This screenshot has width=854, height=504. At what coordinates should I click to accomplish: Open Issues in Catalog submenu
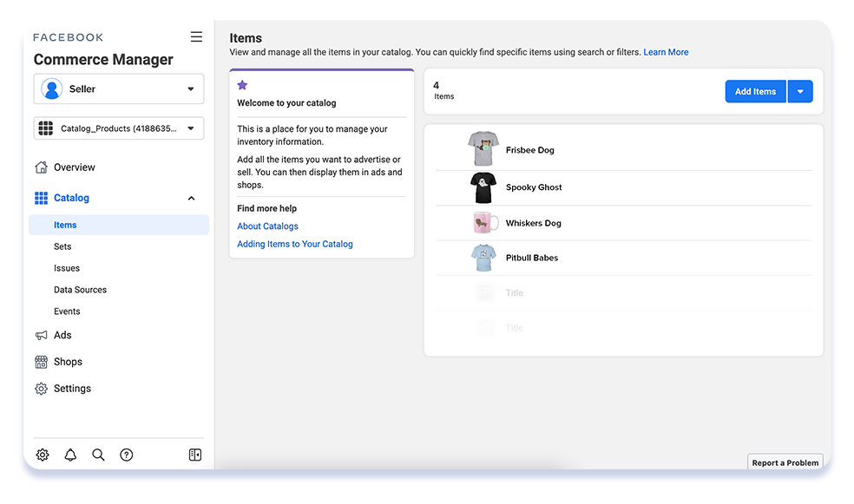coord(67,268)
